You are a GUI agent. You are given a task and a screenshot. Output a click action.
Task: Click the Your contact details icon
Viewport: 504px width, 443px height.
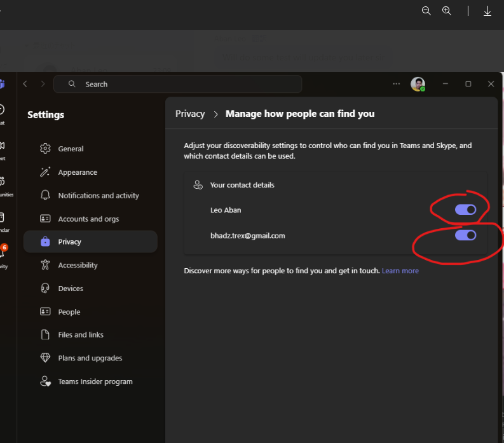pos(198,185)
